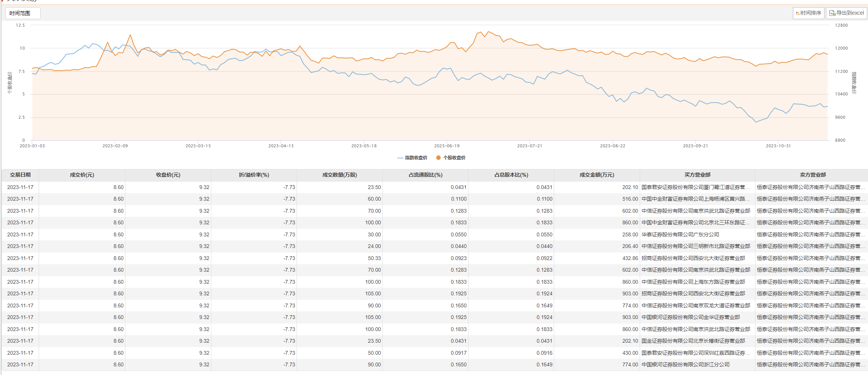The height and width of the screenshot is (375, 868).
Task: Click the blue 指数收盘价 legend line marker
Action: tap(400, 158)
